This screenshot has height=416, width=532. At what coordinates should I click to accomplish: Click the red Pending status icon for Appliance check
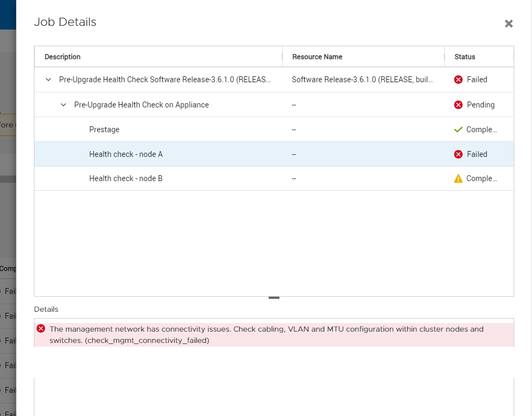click(458, 104)
